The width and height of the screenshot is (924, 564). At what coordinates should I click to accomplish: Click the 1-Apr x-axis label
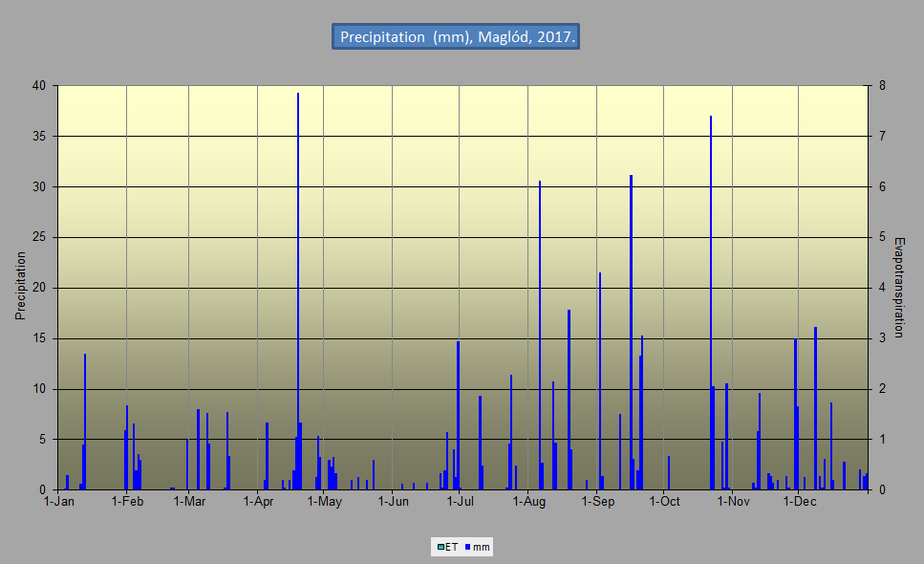259,502
